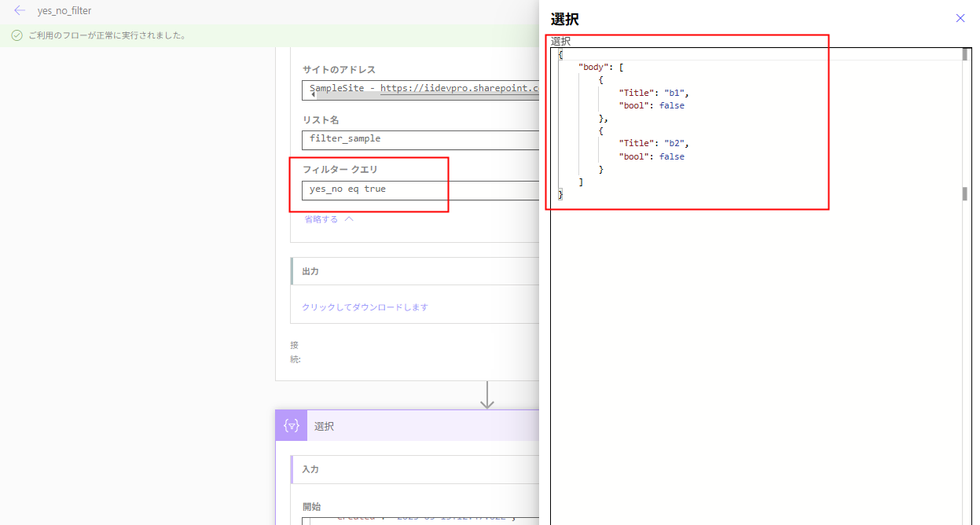Close the 選択 details pane with the X
This screenshot has width=980, height=525.
coord(960,17)
